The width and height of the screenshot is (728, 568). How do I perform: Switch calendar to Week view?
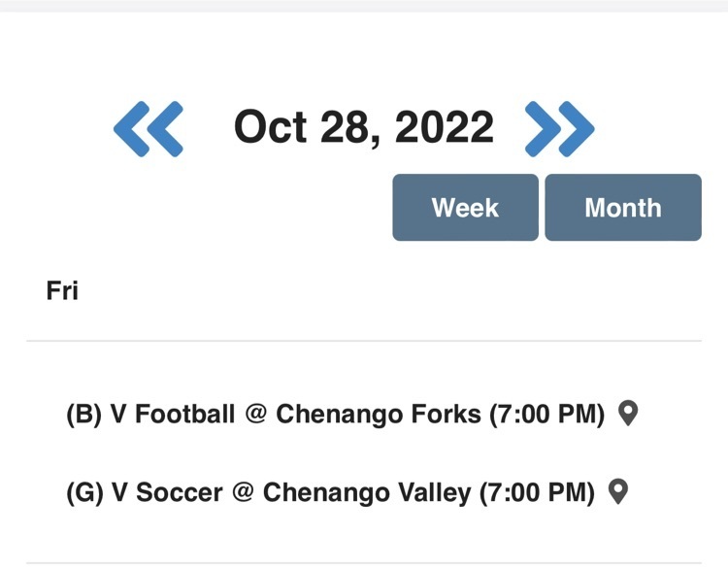465,207
